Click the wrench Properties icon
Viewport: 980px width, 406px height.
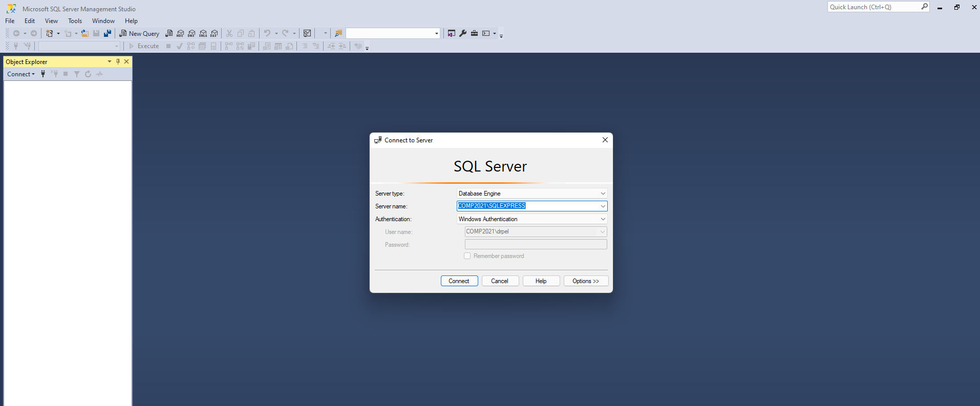pos(463,33)
